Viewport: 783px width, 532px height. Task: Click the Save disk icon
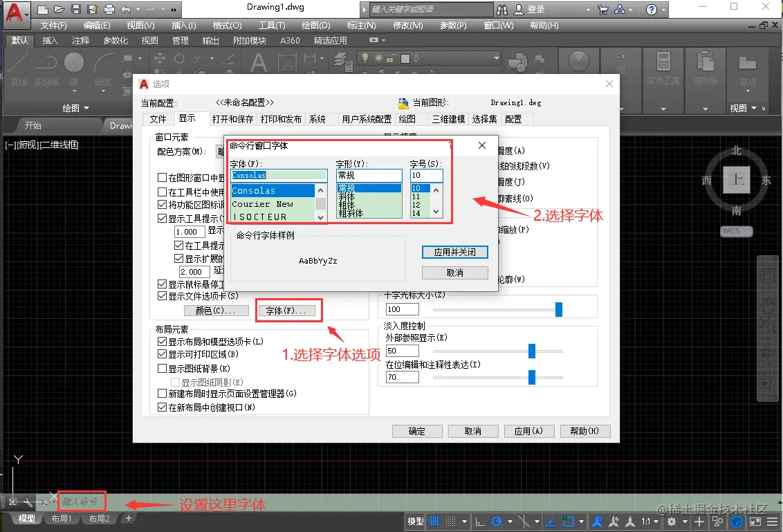pos(76,9)
